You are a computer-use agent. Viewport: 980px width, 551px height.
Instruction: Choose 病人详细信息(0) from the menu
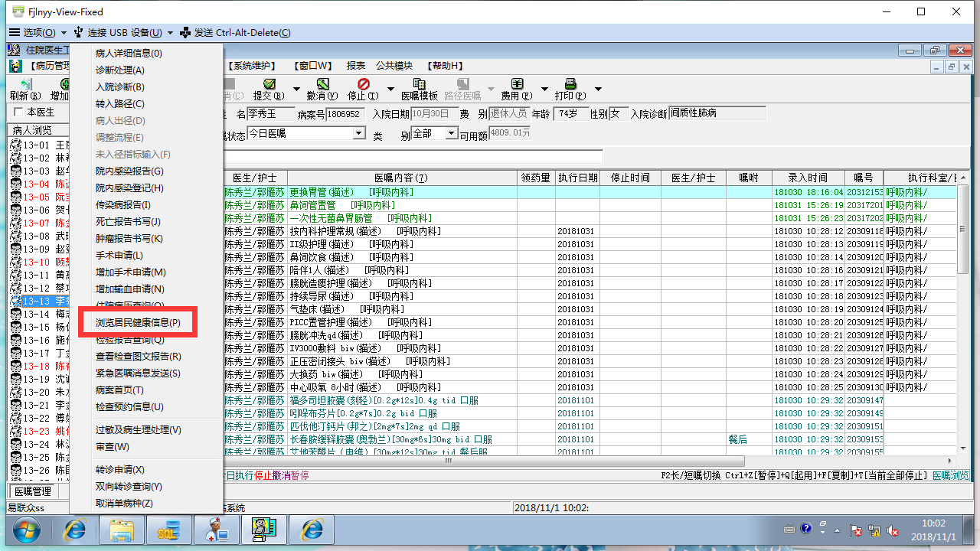pos(145,54)
